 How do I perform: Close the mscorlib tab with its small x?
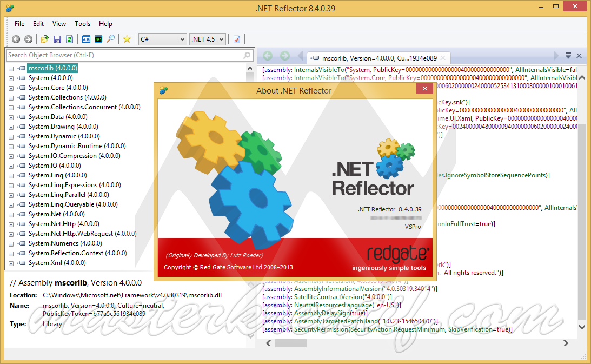[x=443, y=58]
